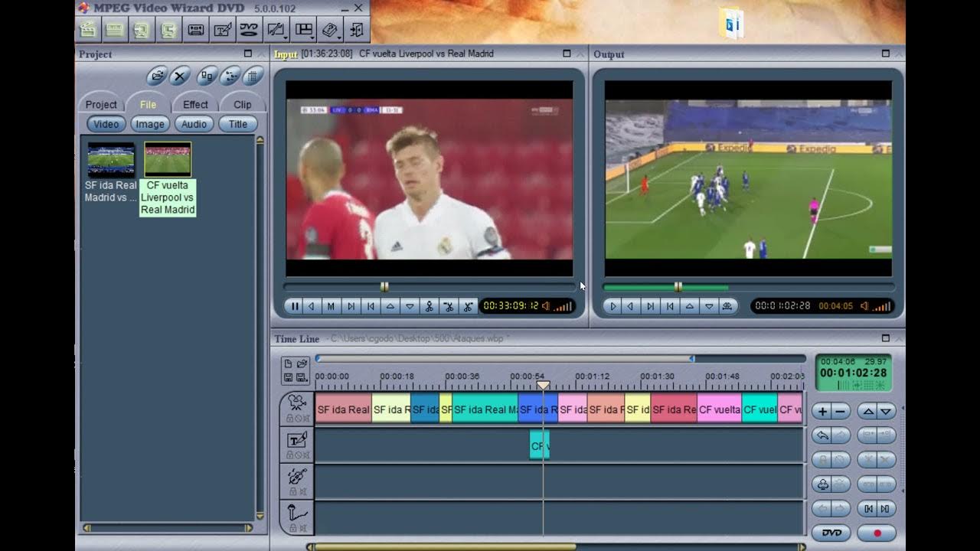The image size is (980, 551).
Task: Click the timeline up arrow button
Action: point(868,412)
